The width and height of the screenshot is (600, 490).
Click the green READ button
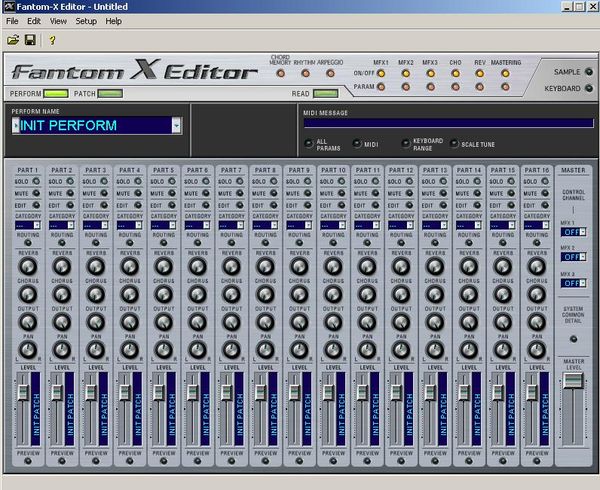[326, 94]
